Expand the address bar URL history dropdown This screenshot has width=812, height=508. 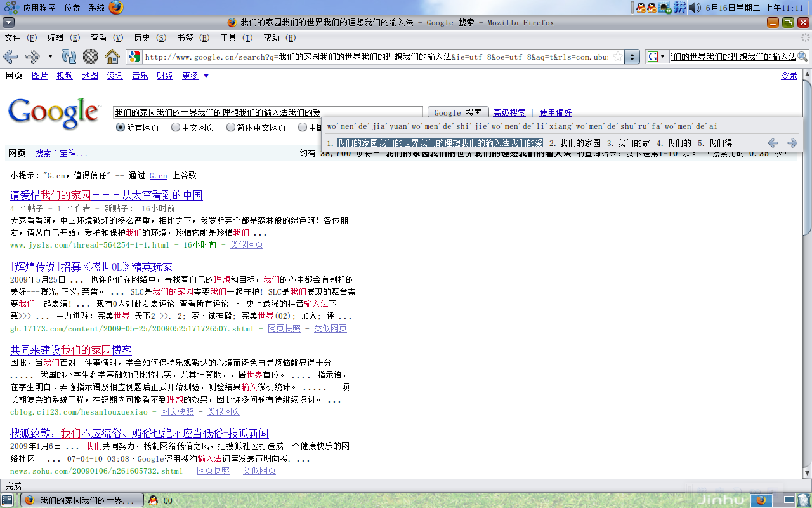coord(632,57)
